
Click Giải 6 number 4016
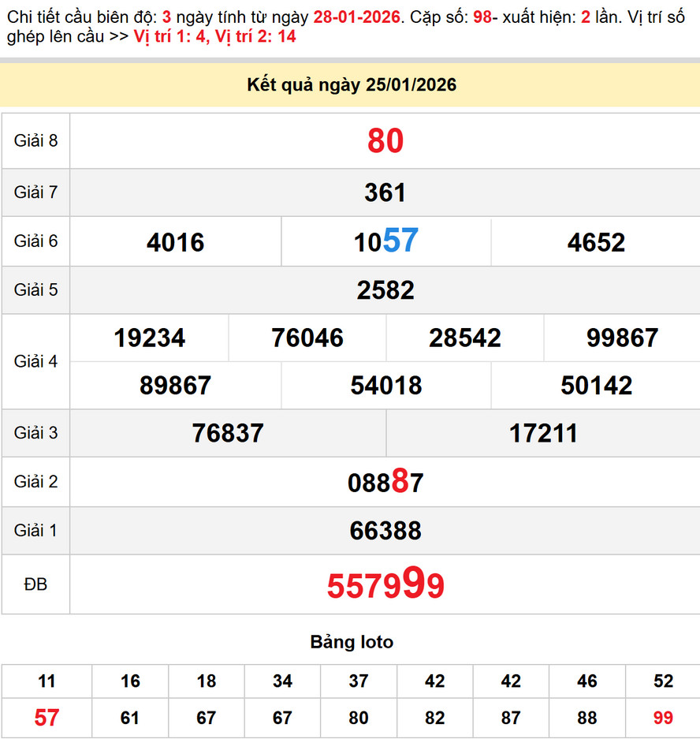tap(175, 242)
